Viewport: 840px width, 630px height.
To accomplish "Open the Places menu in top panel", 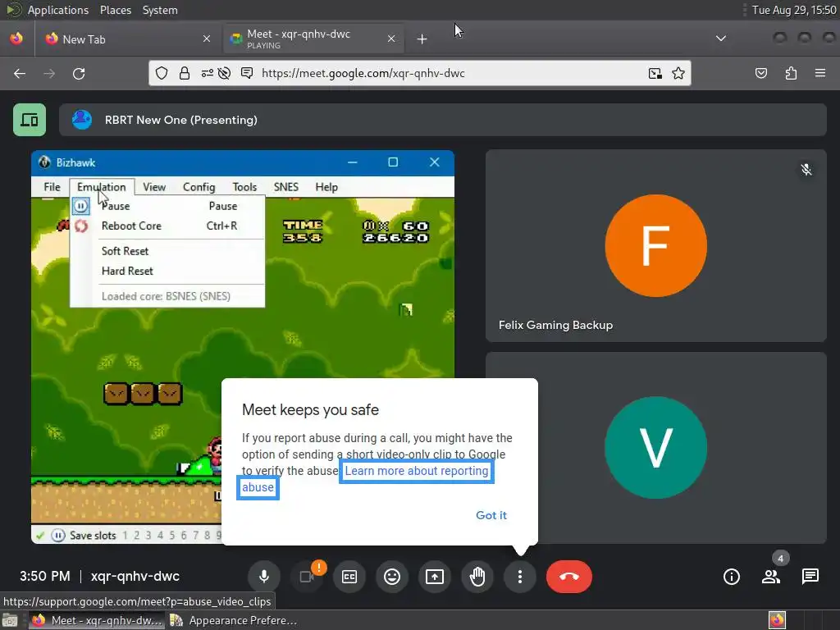I will tap(115, 10).
